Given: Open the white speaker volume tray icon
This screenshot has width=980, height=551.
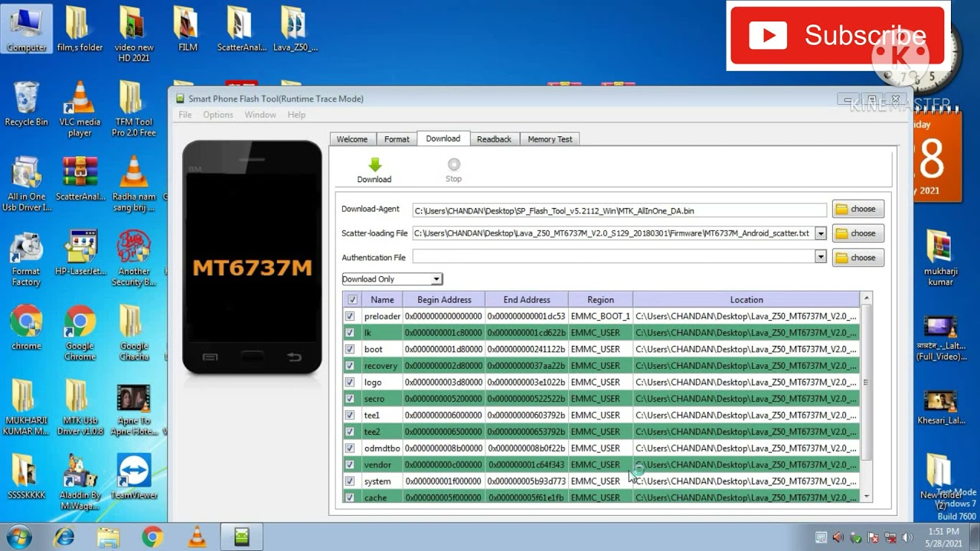Looking at the screenshot, I should tap(907, 537).
